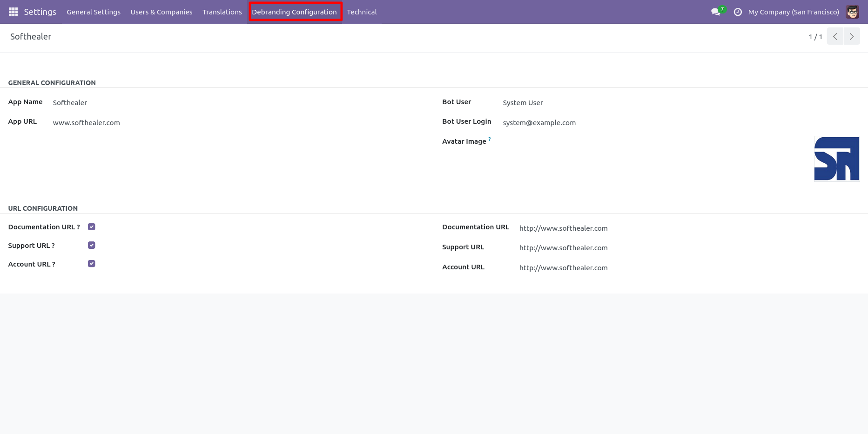This screenshot has width=868, height=434.
Task: Click the Softhealer record title breadcrumb
Action: (31, 36)
